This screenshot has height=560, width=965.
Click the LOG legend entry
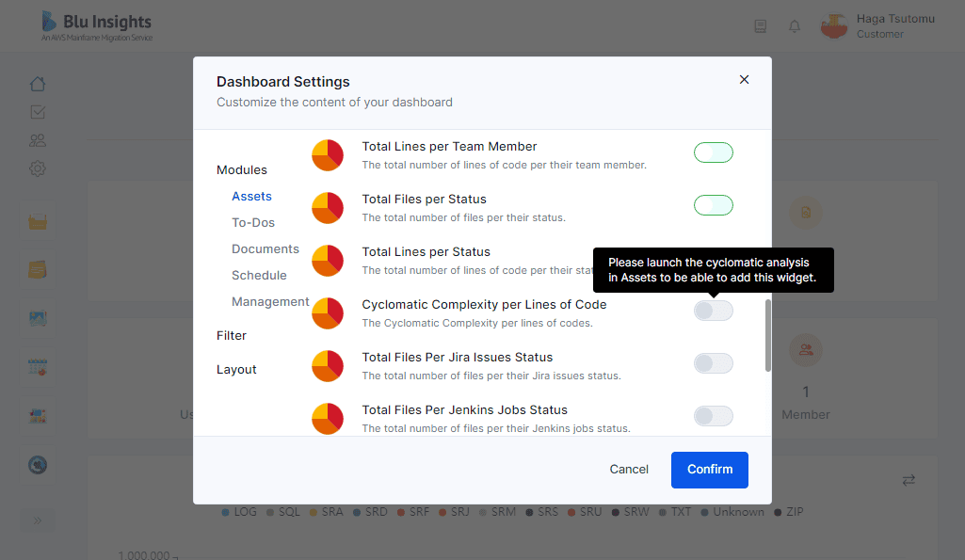[x=239, y=512]
